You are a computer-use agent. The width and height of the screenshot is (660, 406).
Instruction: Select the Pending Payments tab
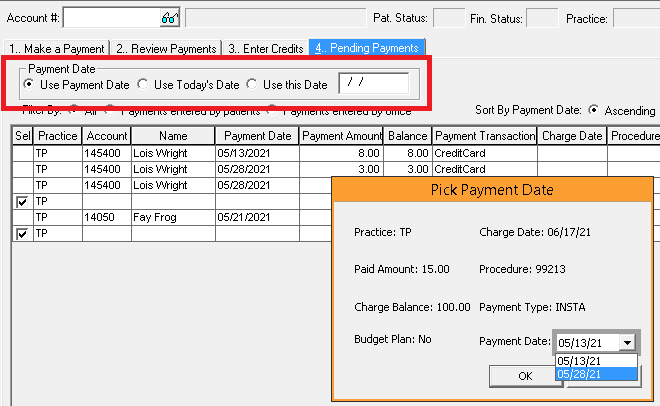click(x=366, y=47)
